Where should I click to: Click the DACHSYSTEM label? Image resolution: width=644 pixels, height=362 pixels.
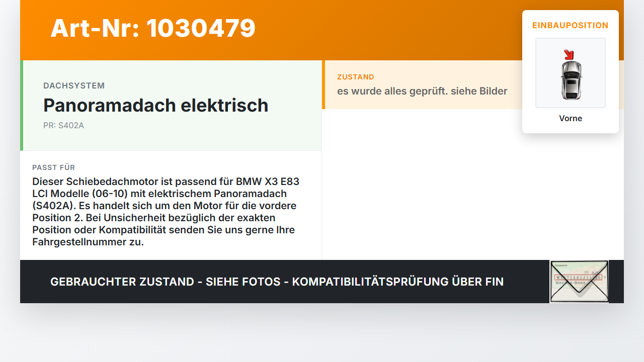point(74,85)
